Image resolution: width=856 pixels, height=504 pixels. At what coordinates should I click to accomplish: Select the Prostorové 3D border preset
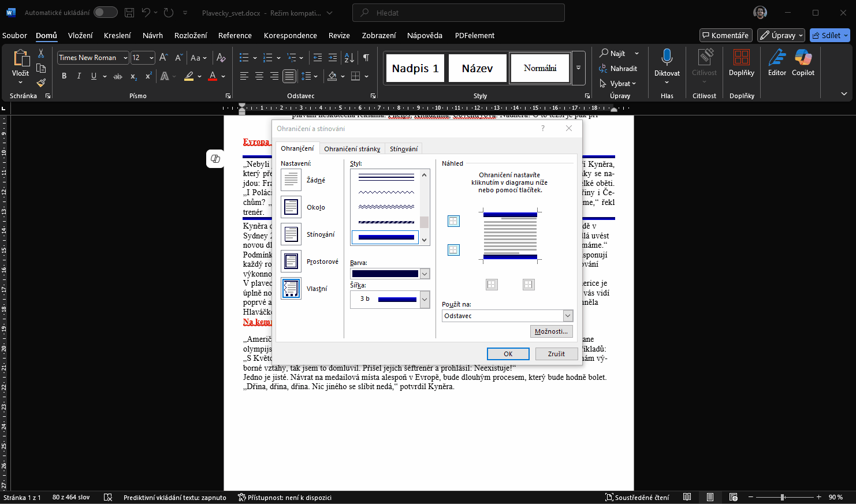291,262
